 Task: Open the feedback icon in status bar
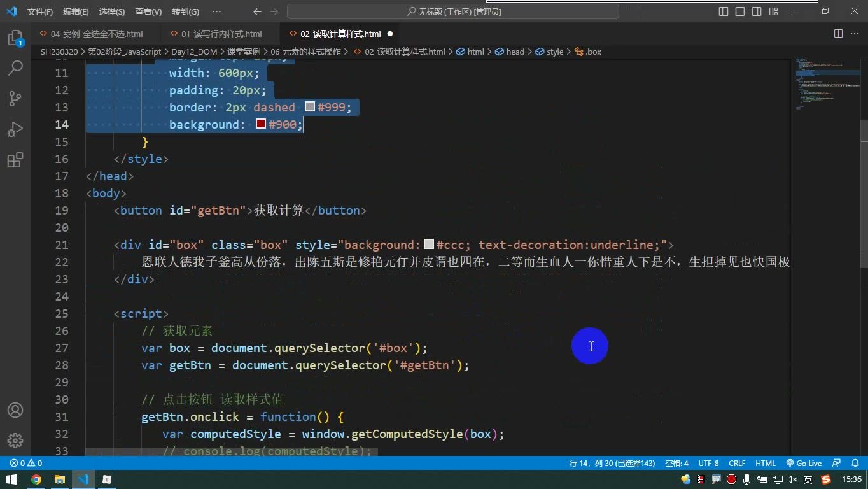[x=837, y=464]
